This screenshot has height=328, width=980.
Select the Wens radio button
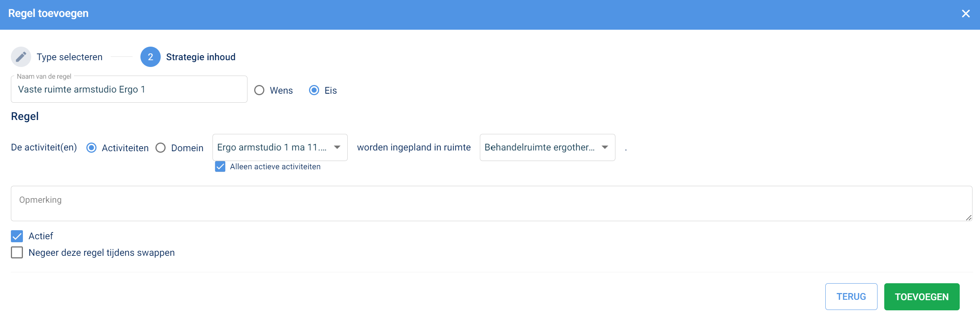tap(259, 90)
